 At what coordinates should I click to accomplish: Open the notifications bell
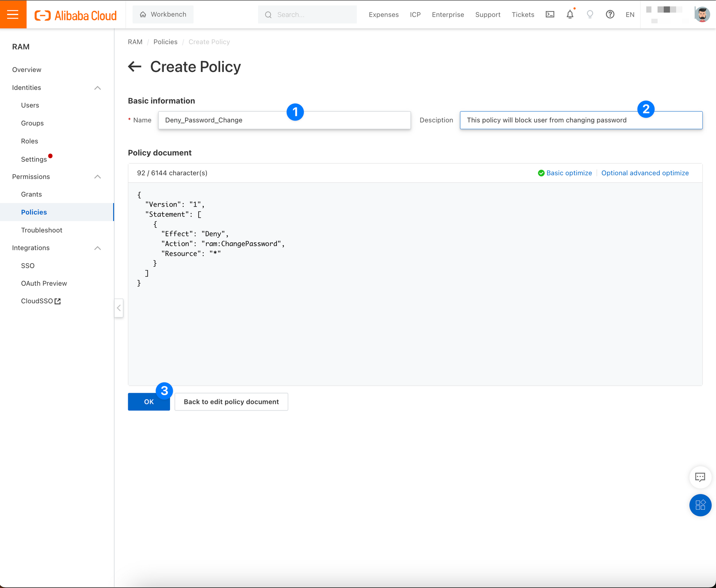click(x=570, y=14)
